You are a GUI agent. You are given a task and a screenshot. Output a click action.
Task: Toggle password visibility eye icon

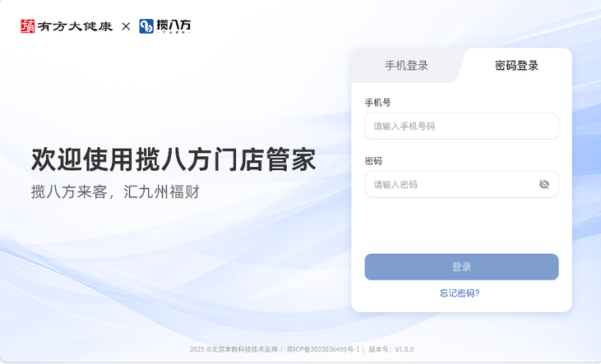[544, 184]
